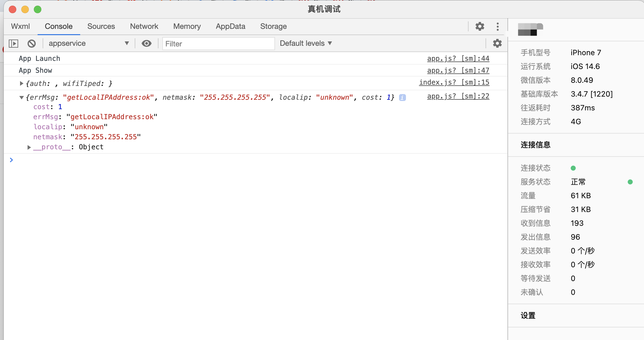Open the Default levels dropdown
Screen dimensions: 644x340
305,43
